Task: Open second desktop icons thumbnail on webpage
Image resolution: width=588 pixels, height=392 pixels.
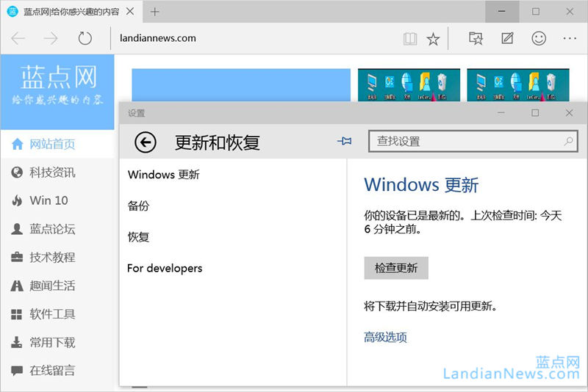Action: [518, 85]
